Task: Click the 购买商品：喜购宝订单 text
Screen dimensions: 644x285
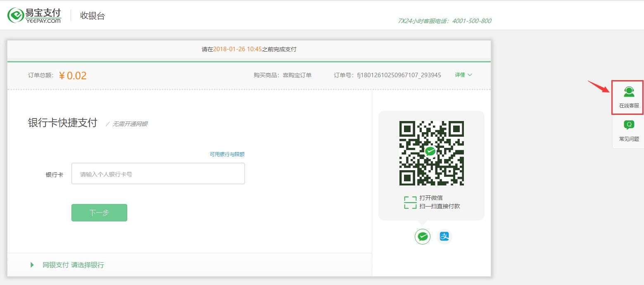Action: click(x=283, y=75)
